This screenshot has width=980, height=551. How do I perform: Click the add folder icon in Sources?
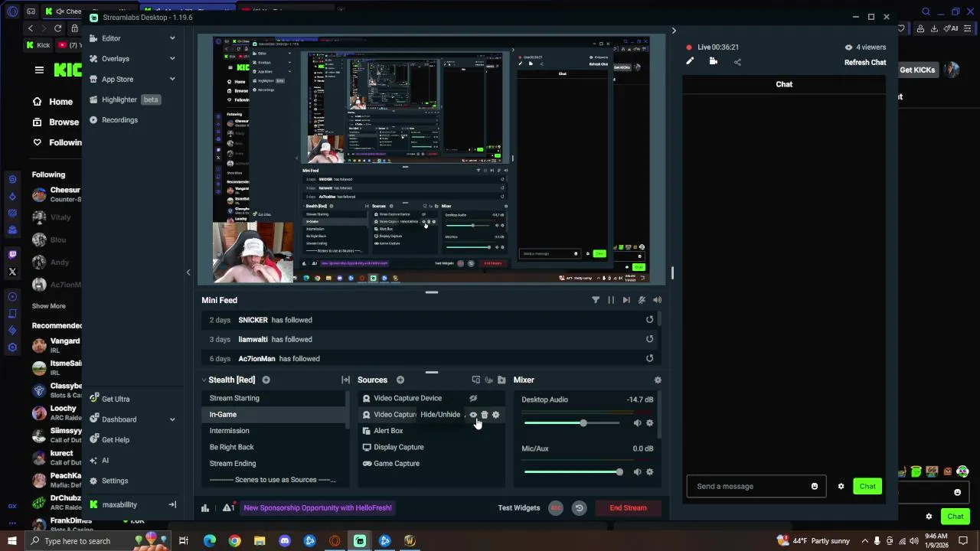pos(501,380)
